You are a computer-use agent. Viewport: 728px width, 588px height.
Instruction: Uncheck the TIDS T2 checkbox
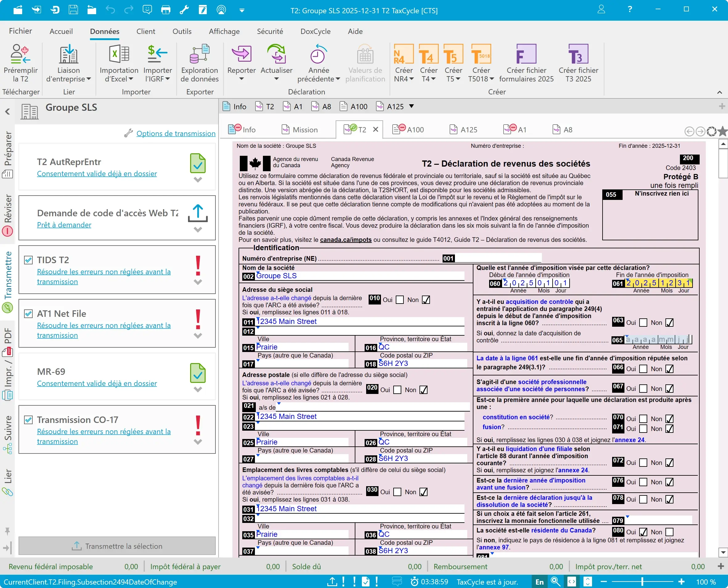pyautogui.click(x=28, y=260)
